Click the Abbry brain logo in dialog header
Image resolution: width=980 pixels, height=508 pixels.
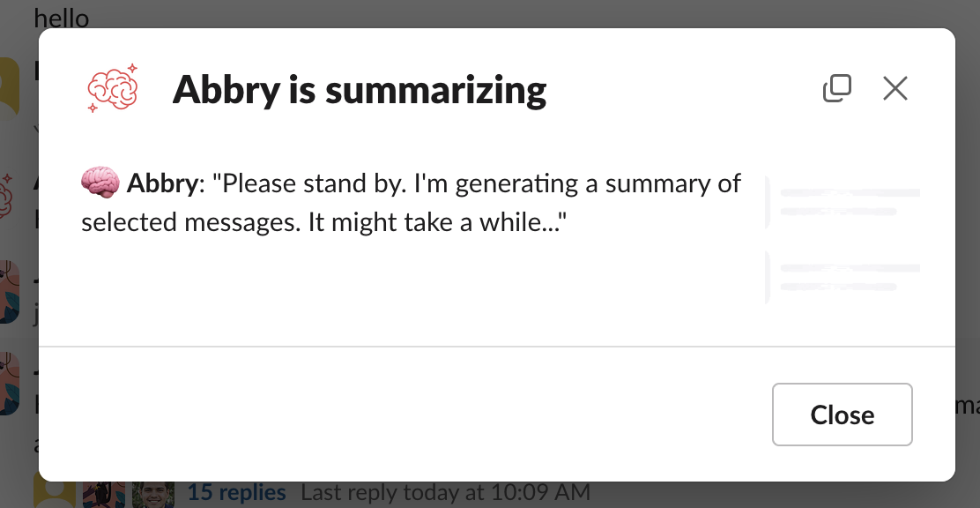coord(113,88)
